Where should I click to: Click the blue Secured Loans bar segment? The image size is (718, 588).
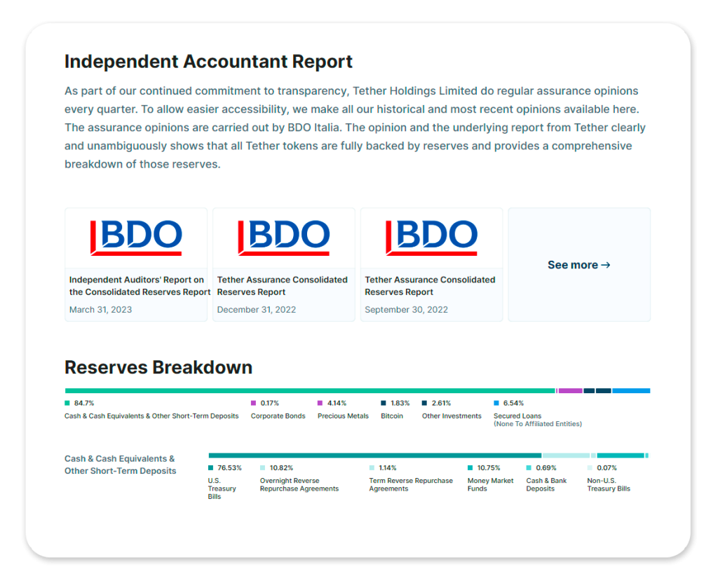(631, 390)
